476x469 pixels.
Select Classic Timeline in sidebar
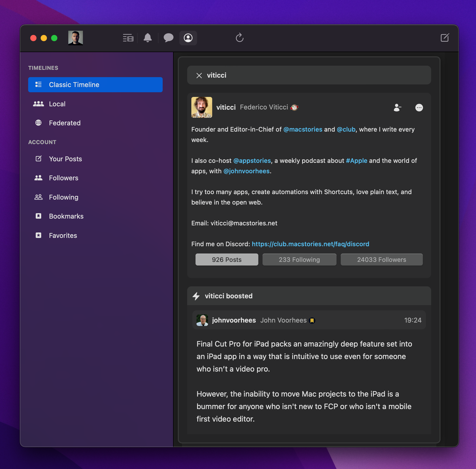[x=95, y=85]
